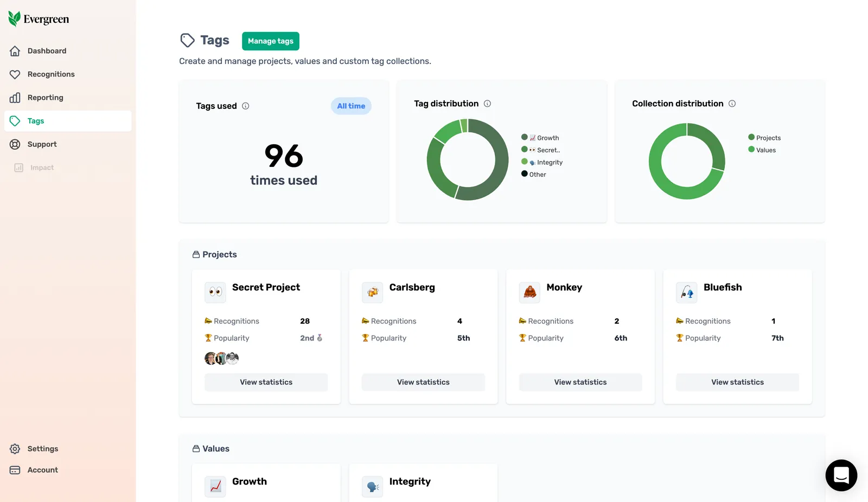Click the Tag distribution info icon

[487, 104]
